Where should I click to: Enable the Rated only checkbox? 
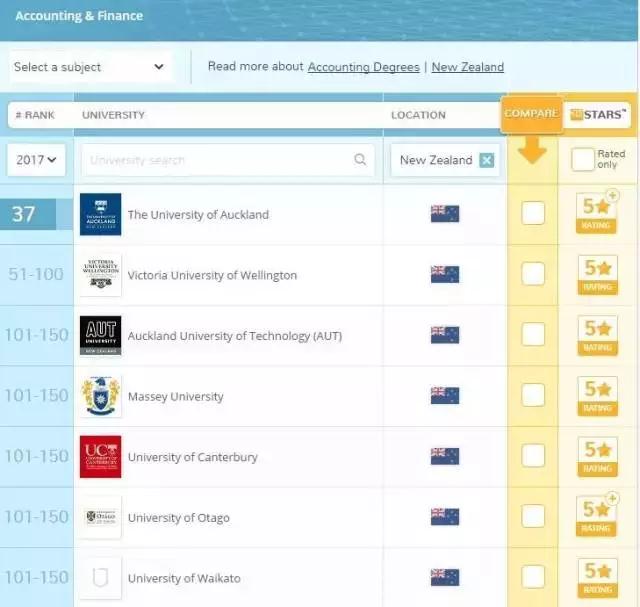(x=582, y=160)
